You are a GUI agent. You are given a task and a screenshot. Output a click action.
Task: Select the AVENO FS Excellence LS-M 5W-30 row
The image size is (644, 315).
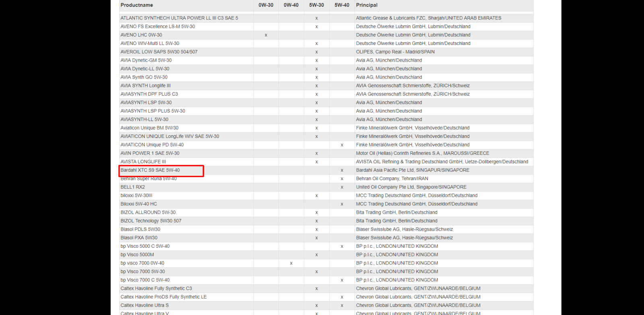coord(326,27)
